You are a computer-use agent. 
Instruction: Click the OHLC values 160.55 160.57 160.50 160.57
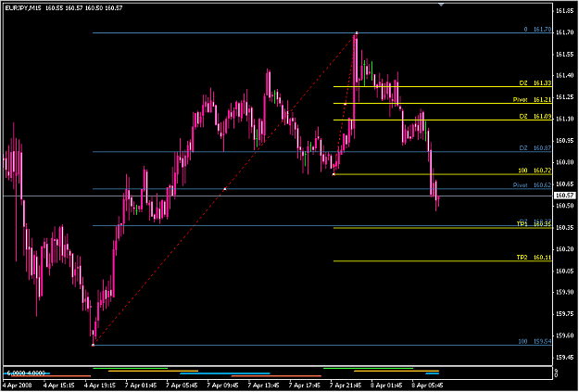click(83, 7)
